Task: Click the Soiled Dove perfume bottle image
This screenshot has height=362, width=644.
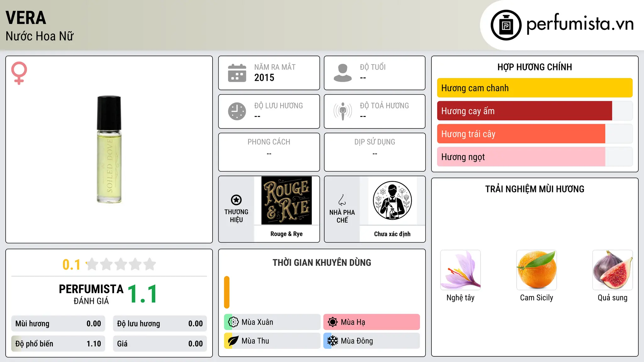Action: click(109, 149)
